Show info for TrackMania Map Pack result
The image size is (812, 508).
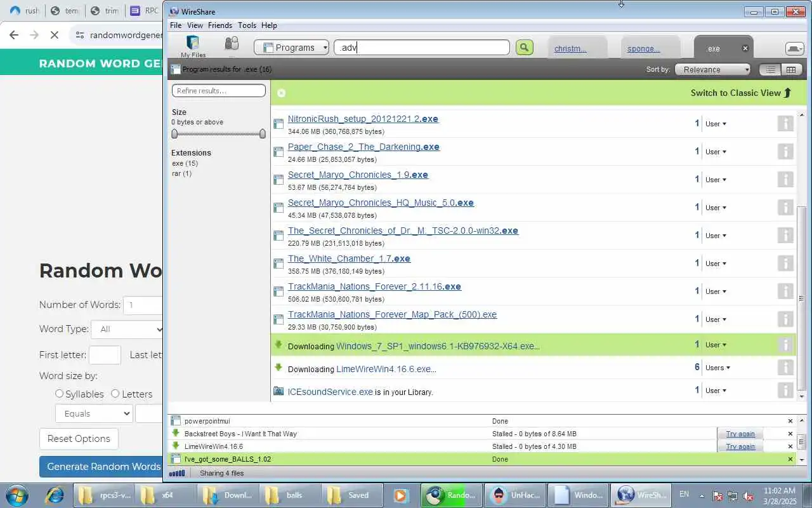785,319
